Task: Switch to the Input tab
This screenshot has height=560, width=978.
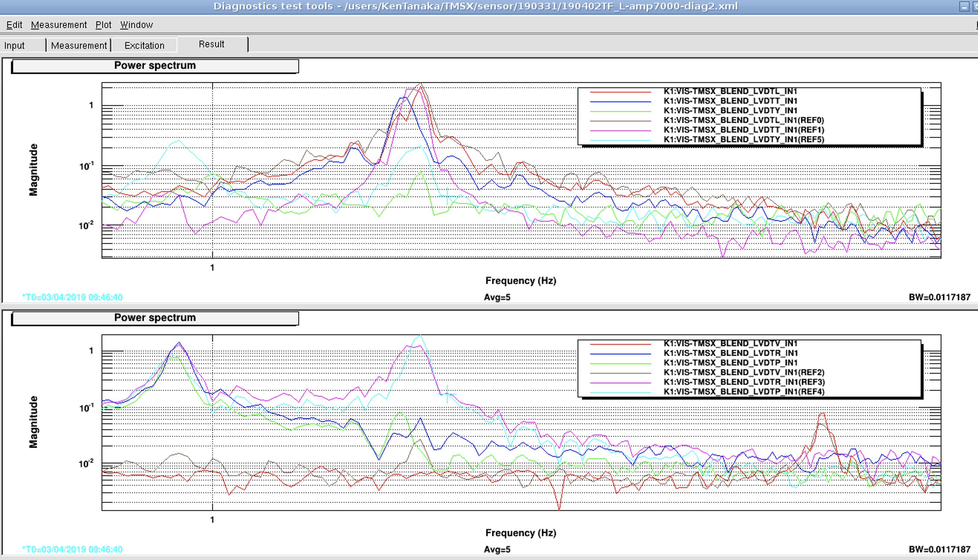Action: click(x=14, y=45)
